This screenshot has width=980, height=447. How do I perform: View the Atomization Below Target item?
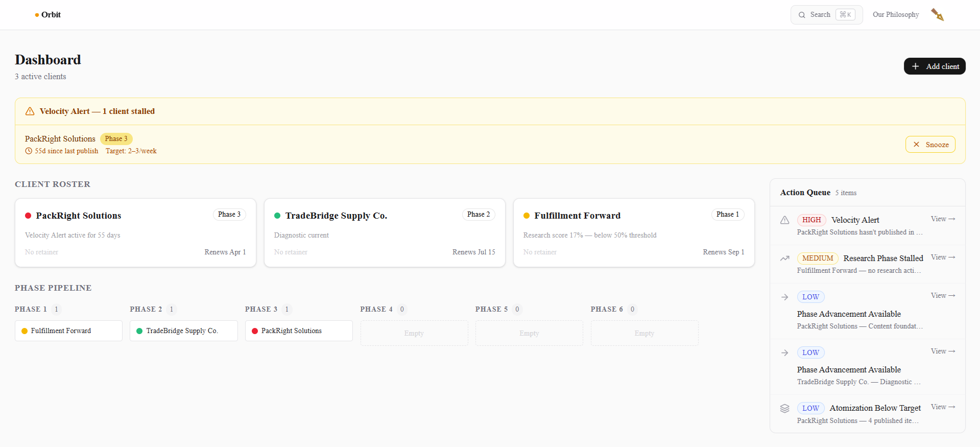(942, 407)
